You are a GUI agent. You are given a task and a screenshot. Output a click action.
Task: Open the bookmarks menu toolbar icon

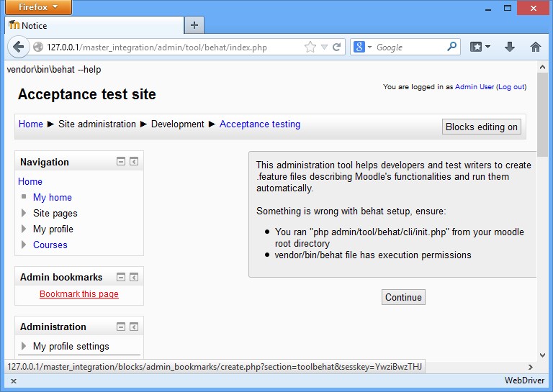point(476,47)
